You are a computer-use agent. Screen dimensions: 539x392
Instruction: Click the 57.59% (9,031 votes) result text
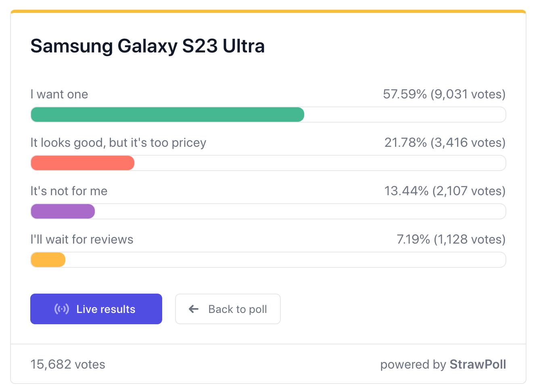point(444,94)
